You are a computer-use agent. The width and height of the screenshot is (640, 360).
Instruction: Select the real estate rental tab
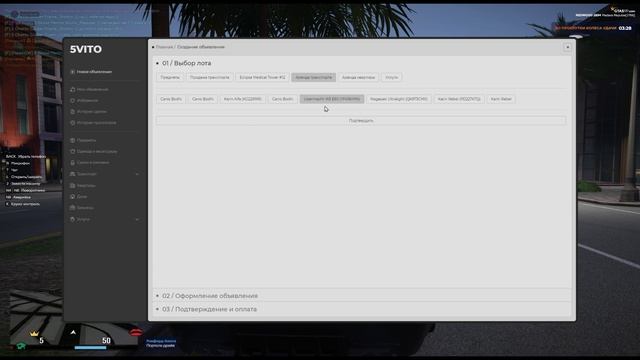point(358,77)
